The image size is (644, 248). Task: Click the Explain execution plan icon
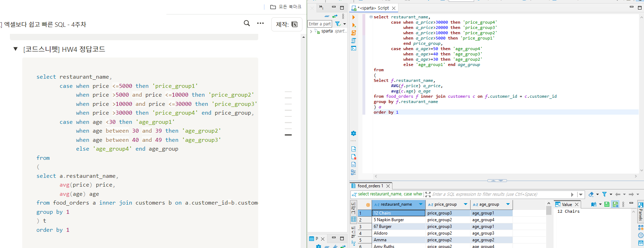pyautogui.click(x=354, y=41)
